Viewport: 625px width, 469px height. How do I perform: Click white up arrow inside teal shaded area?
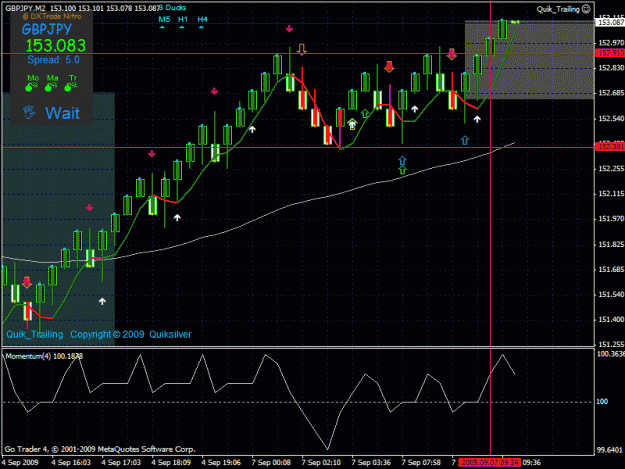click(x=102, y=301)
